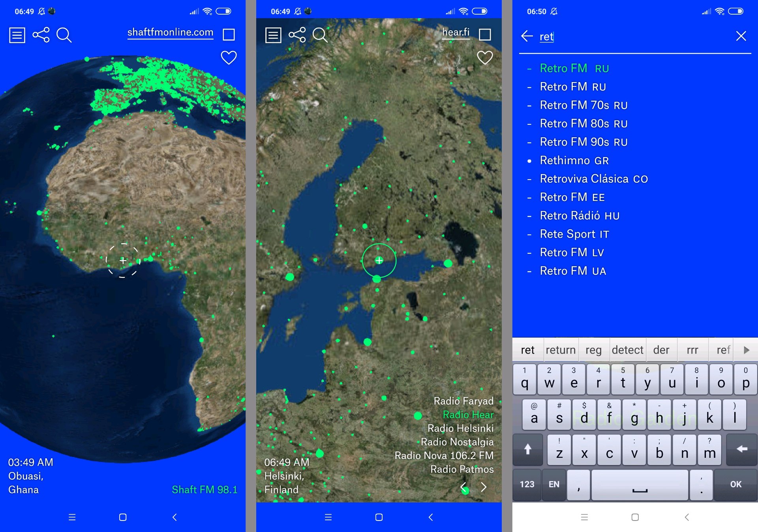Go back from search using arrow
This screenshot has width=758, height=532.
coord(527,36)
